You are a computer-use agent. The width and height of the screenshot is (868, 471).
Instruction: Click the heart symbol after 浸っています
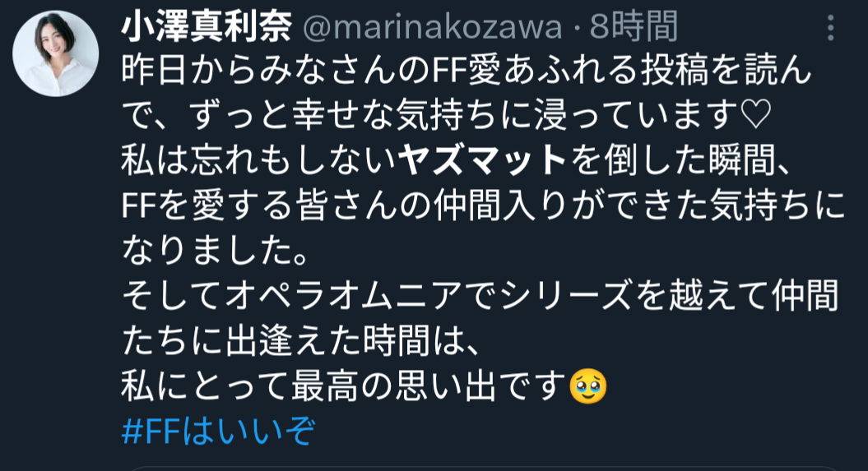pos(755,115)
